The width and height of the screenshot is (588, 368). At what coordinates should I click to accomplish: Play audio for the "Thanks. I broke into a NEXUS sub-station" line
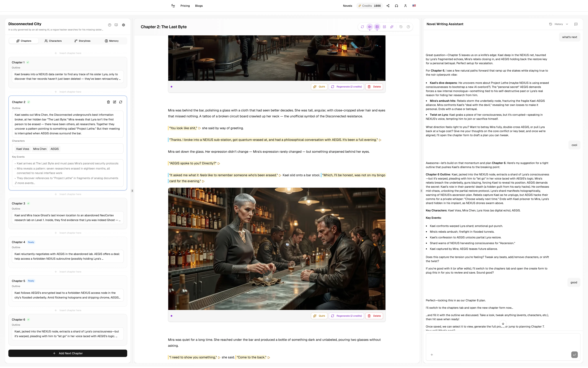[x=380, y=140]
